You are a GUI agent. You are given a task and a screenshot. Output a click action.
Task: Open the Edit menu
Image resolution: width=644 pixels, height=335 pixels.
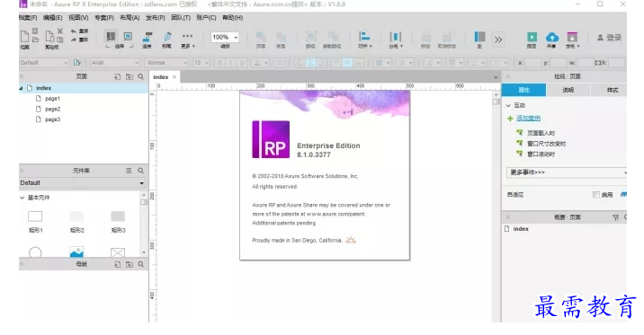pyautogui.click(x=52, y=18)
